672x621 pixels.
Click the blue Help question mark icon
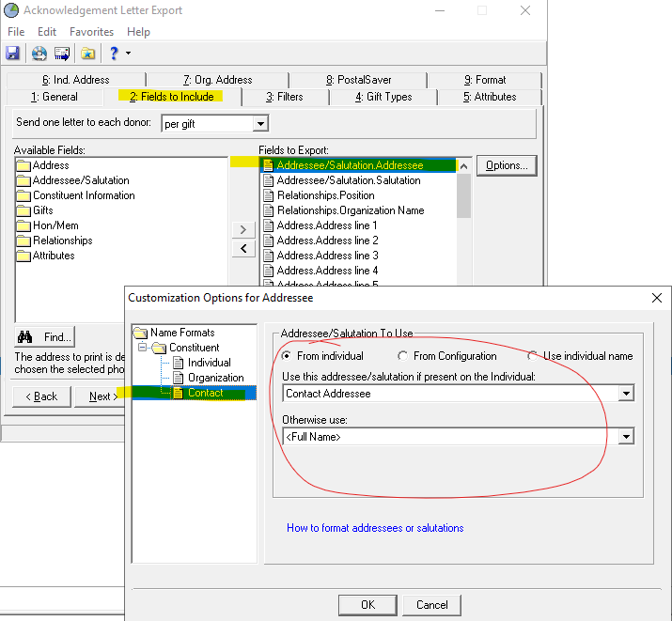tap(114, 54)
